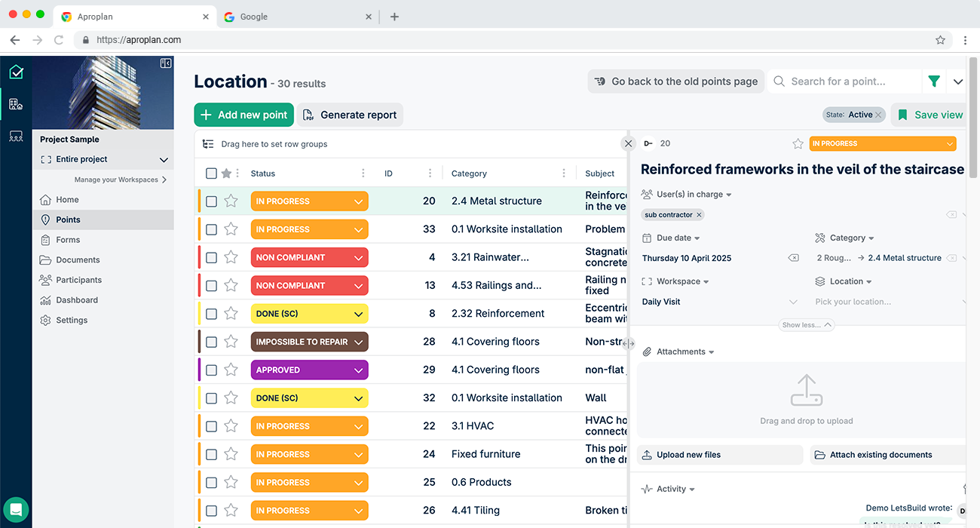This screenshot has width=980, height=528.
Task: Collapse the left sidebar panel icon
Action: 166,63
